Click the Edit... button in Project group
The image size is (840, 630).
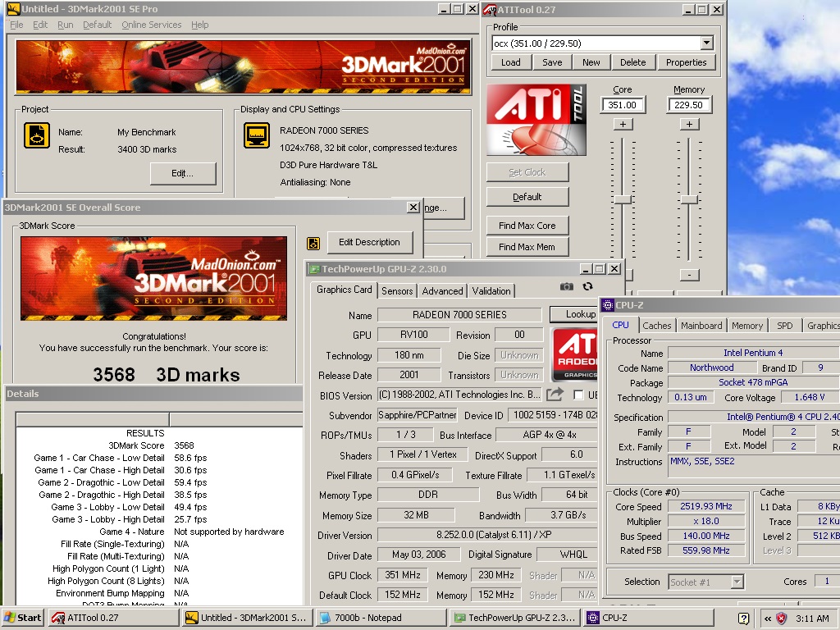pos(183,174)
